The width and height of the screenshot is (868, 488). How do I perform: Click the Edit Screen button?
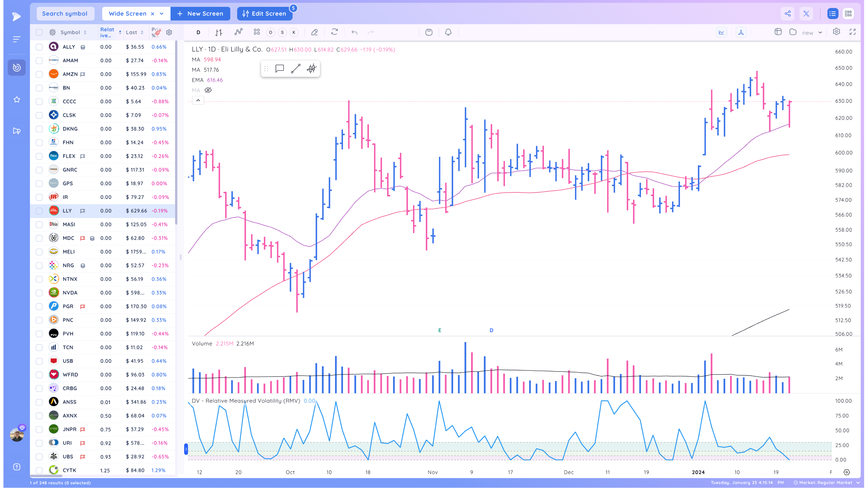click(x=265, y=13)
